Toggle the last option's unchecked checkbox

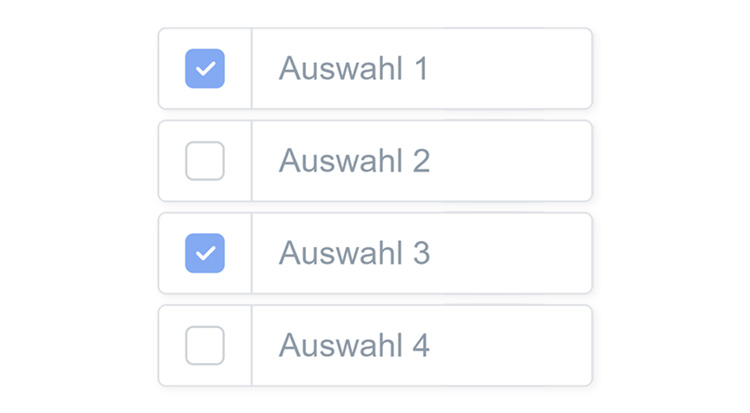coord(205,345)
